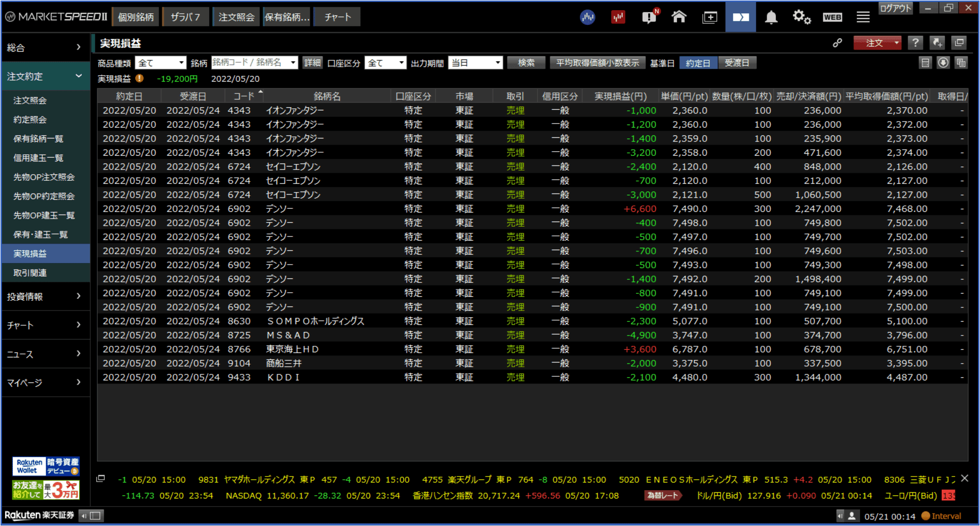This screenshot has width=980, height=526.
Task: Select the ＳＯＭＰＯホールディングス row
Action: point(532,321)
